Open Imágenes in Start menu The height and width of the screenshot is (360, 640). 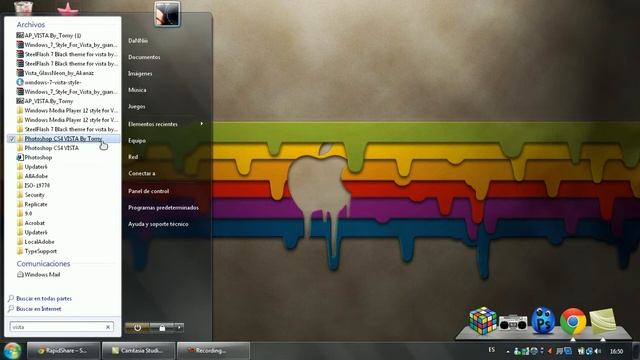point(140,73)
